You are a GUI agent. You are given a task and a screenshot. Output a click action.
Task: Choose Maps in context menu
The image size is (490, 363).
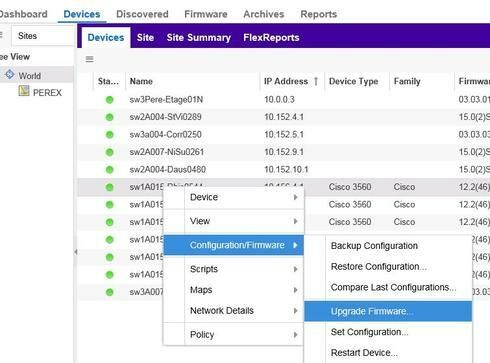234,290
